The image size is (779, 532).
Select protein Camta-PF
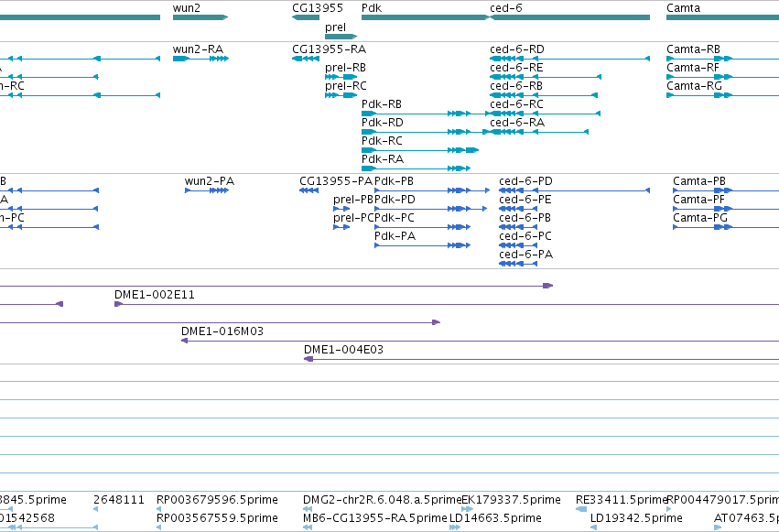[x=726, y=209]
